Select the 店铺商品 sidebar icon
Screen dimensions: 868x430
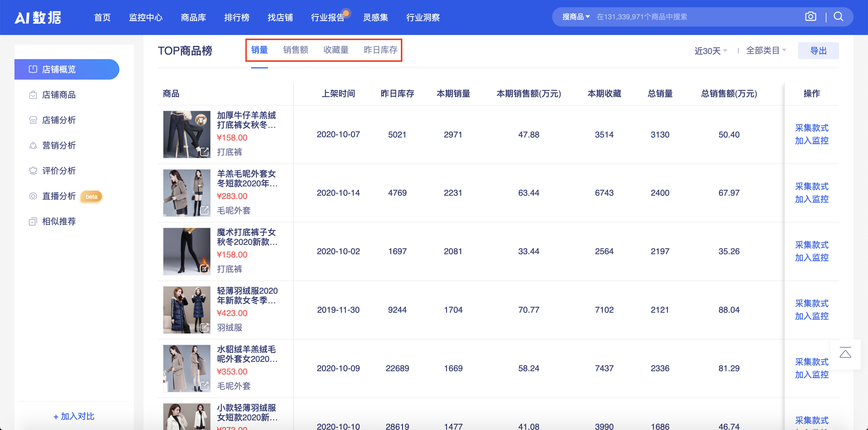tap(33, 95)
